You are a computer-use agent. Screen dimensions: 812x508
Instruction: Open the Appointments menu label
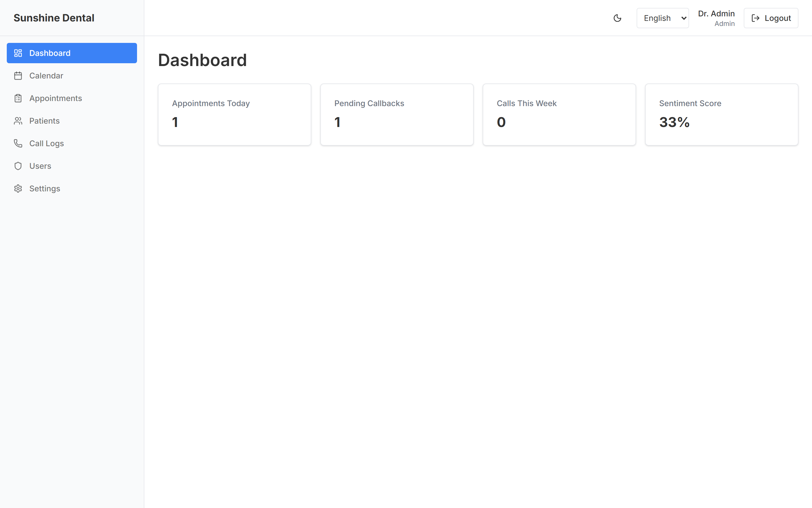tap(56, 98)
